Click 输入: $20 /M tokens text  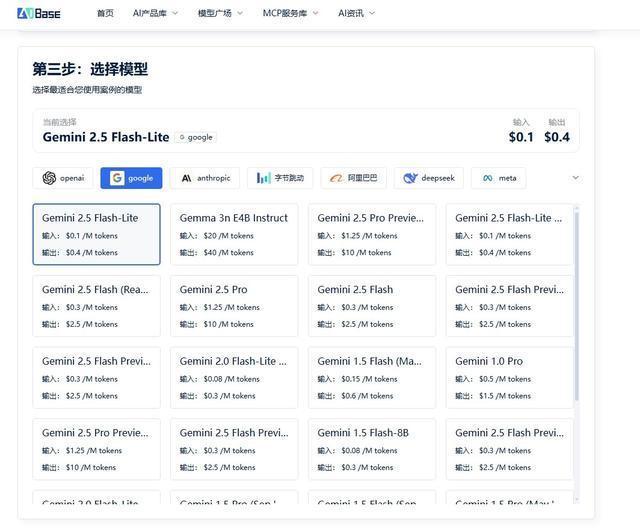pyautogui.click(x=217, y=236)
